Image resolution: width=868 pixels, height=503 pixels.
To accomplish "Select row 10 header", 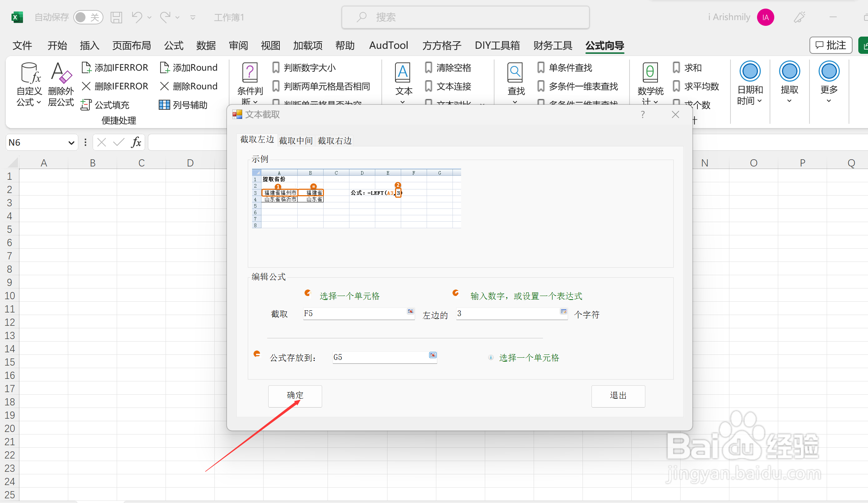I will click(x=10, y=296).
